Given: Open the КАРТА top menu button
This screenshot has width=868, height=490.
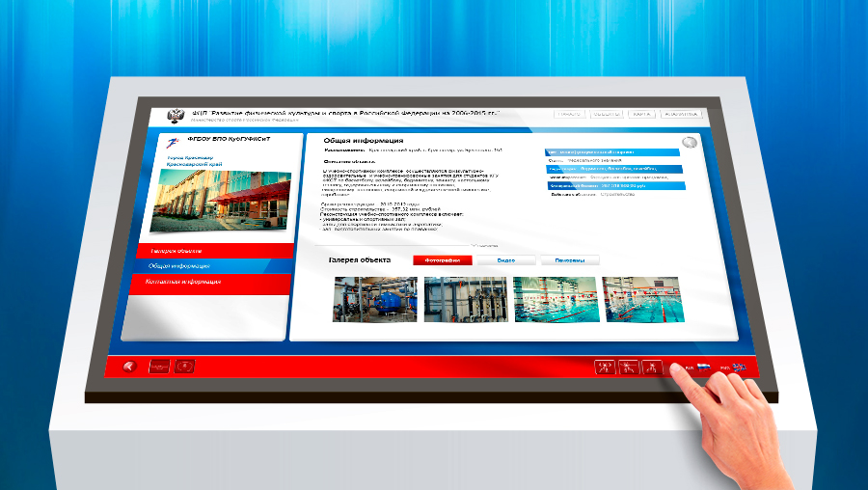Looking at the screenshot, I should (641, 114).
